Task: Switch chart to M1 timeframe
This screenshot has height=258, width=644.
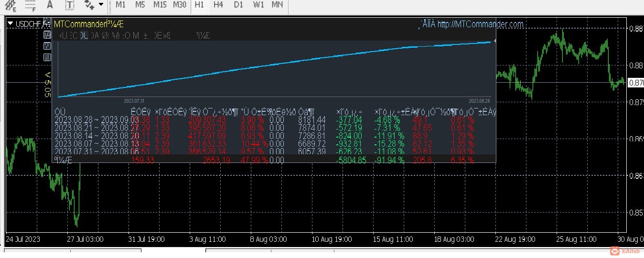Action: coord(120,5)
